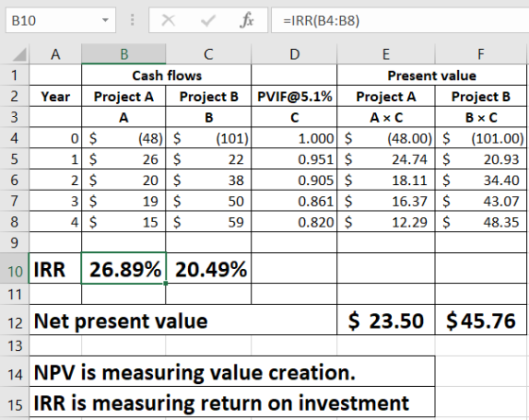Click the 'IRR' label cell
This screenshot has width=529, height=420.
coord(56,268)
